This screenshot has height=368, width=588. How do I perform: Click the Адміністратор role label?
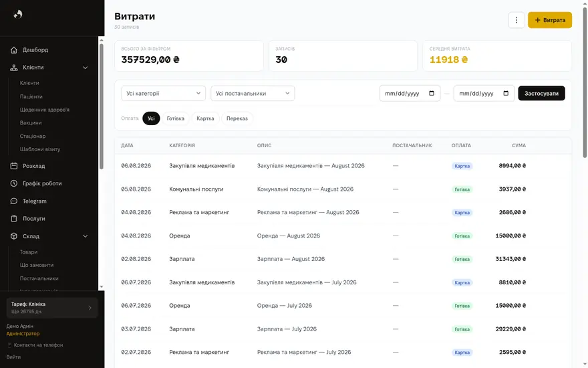point(23,333)
